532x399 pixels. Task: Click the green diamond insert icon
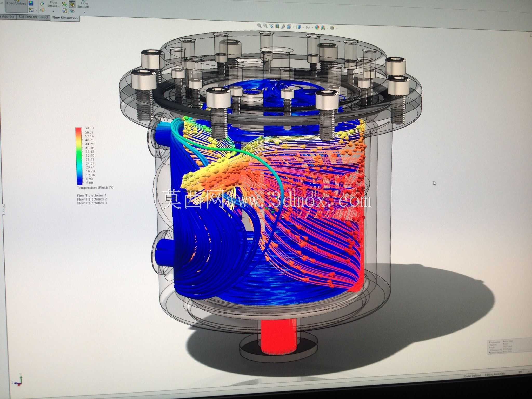[x=42, y=4]
